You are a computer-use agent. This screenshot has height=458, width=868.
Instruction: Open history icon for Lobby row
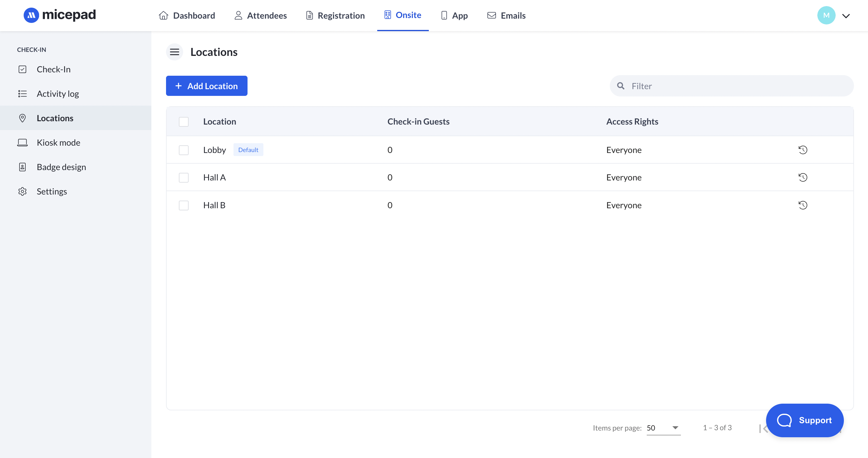(x=803, y=150)
